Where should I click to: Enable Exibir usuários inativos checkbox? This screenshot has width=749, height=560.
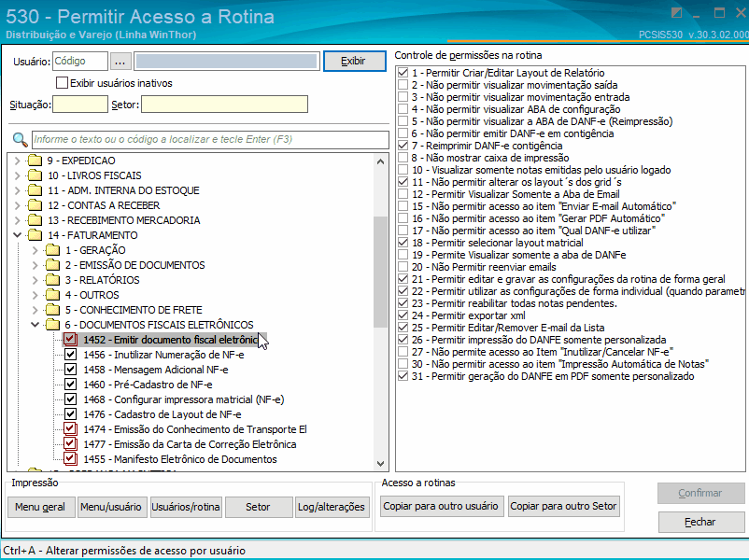[62, 82]
